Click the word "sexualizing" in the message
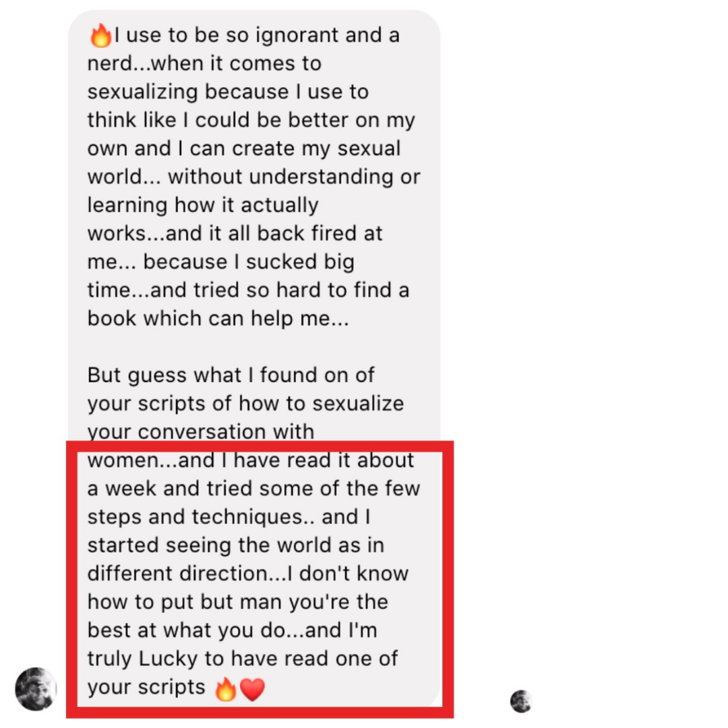 pyautogui.click(x=142, y=92)
